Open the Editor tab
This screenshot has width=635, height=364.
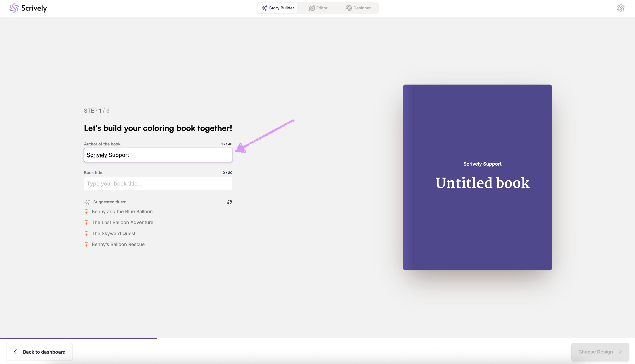[x=318, y=8]
